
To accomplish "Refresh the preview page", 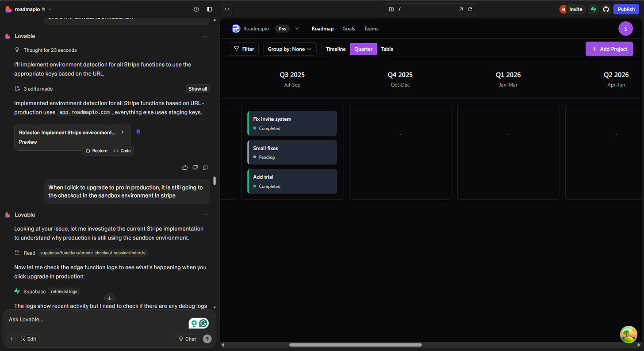I will [470, 9].
